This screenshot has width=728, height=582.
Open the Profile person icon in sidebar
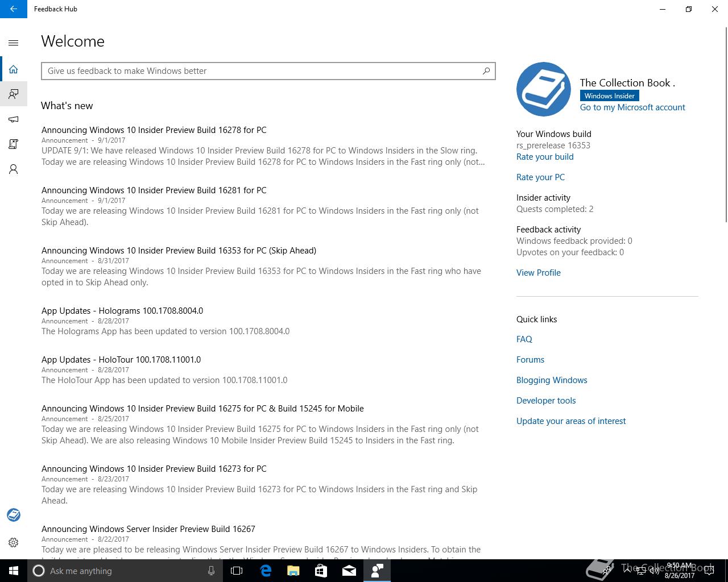pyautogui.click(x=14, y=169)
